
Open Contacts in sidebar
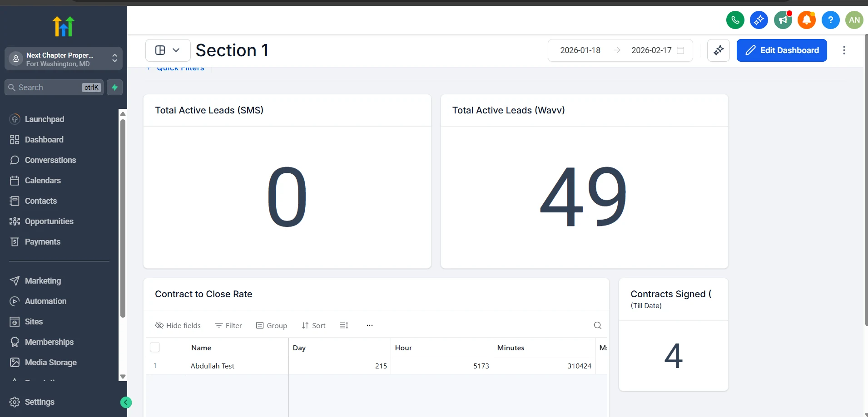click(x=41, y=201)
